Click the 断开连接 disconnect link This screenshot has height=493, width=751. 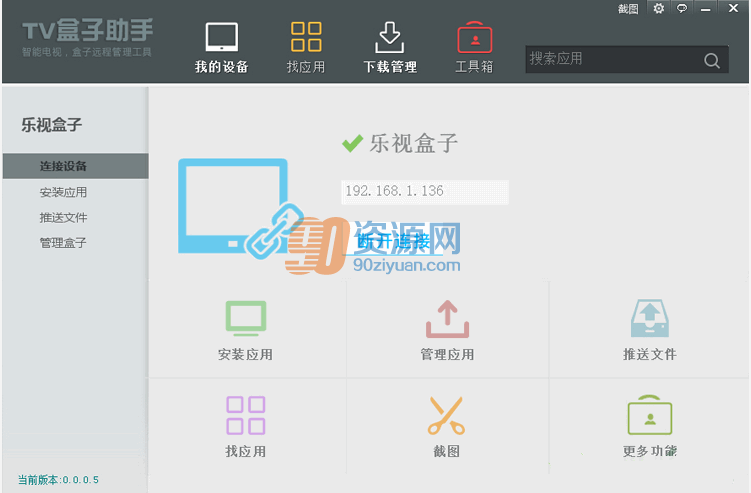coord(394,241)
